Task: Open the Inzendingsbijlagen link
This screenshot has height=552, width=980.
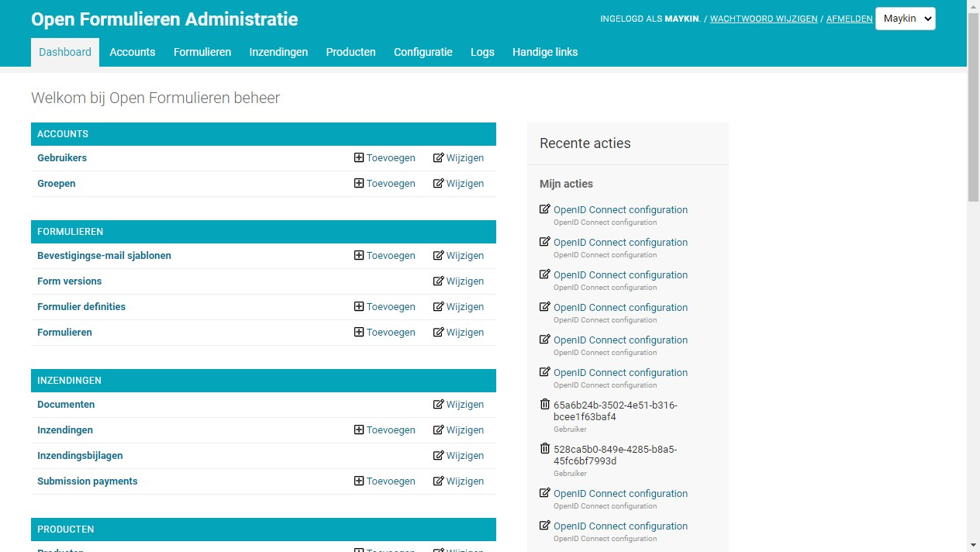Action: pyautogui.click(x=80, y=455)
